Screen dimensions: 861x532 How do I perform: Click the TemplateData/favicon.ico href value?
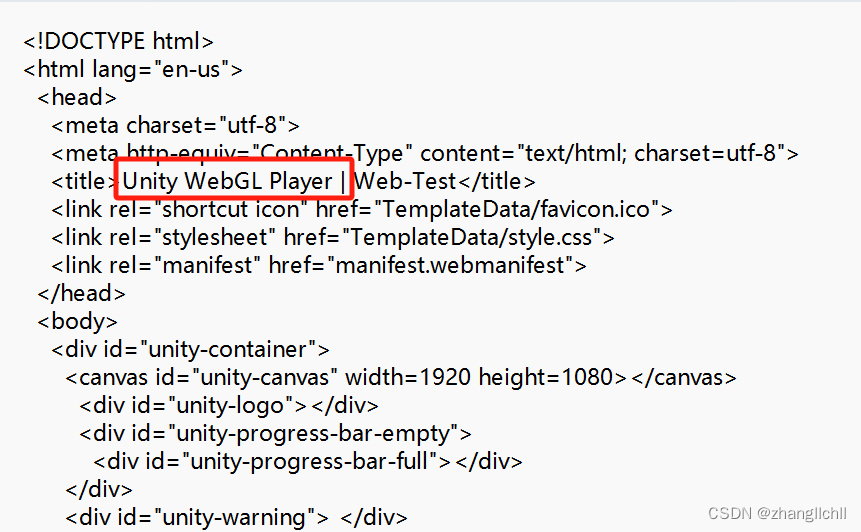pyautogui.click(x=517, y=210)
